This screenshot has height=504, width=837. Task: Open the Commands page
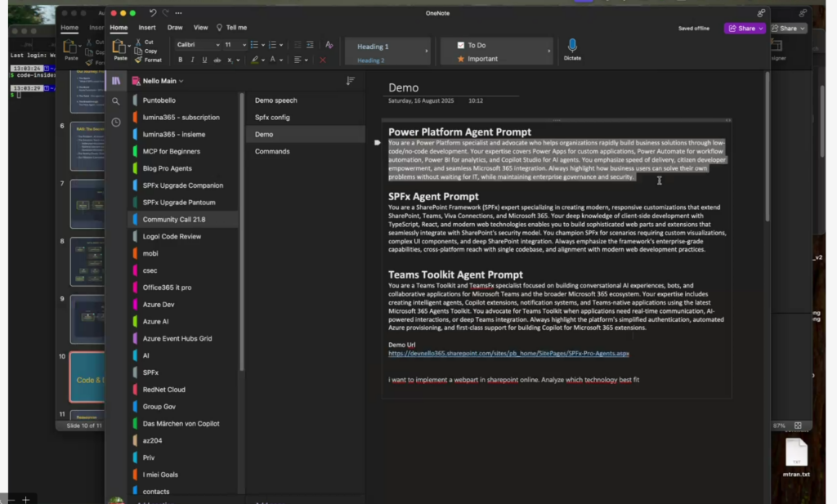click(x=306, y=151)
